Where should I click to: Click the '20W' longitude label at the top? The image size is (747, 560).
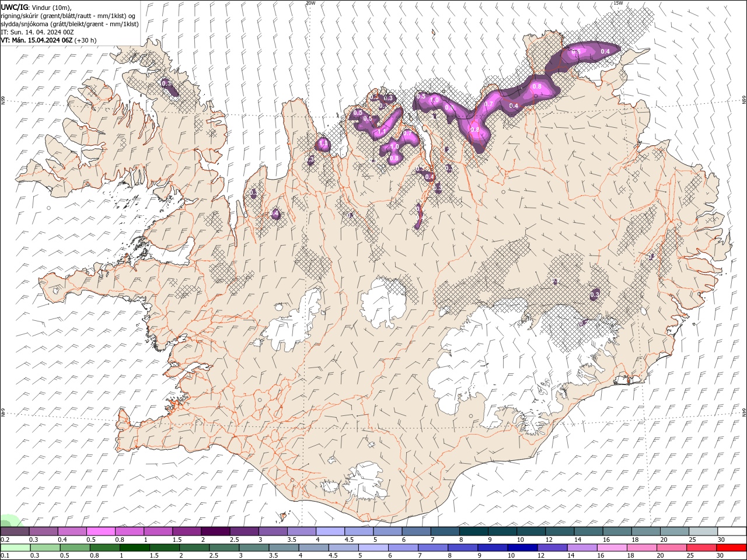pos(310,3)
